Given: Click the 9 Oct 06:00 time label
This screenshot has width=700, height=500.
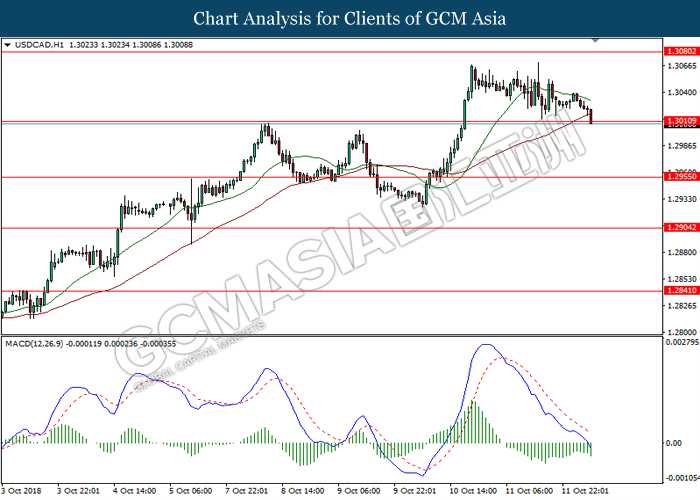Looking at the screenshot, I should tap(359, 491).
